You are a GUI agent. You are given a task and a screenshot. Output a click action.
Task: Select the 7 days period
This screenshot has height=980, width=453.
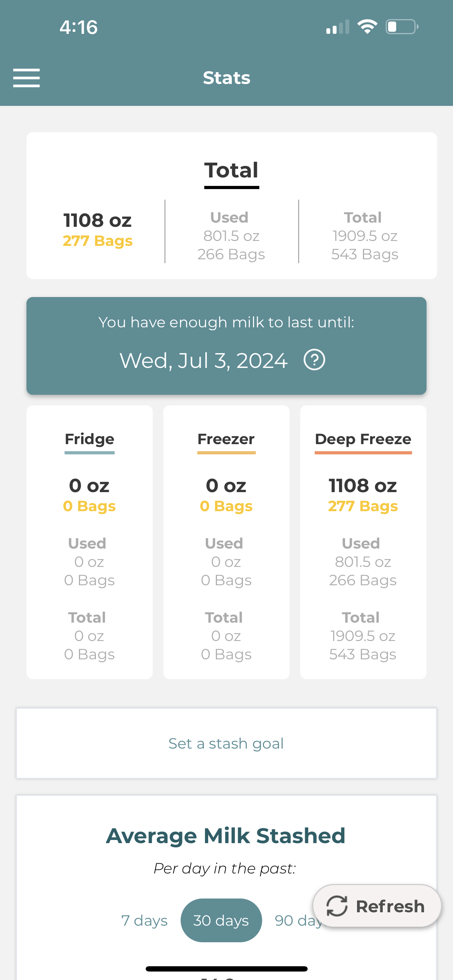click(144, 921)
